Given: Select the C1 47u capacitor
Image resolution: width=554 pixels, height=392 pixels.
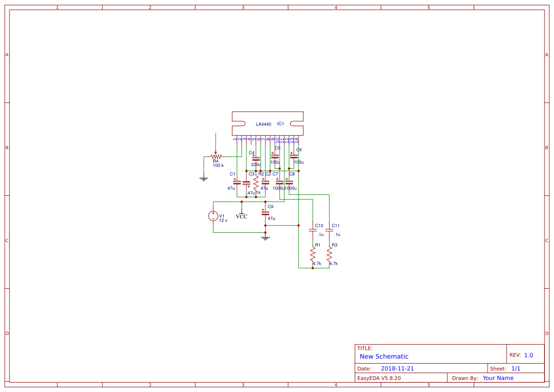Looking at the screenshot, I should click(237, 182).
